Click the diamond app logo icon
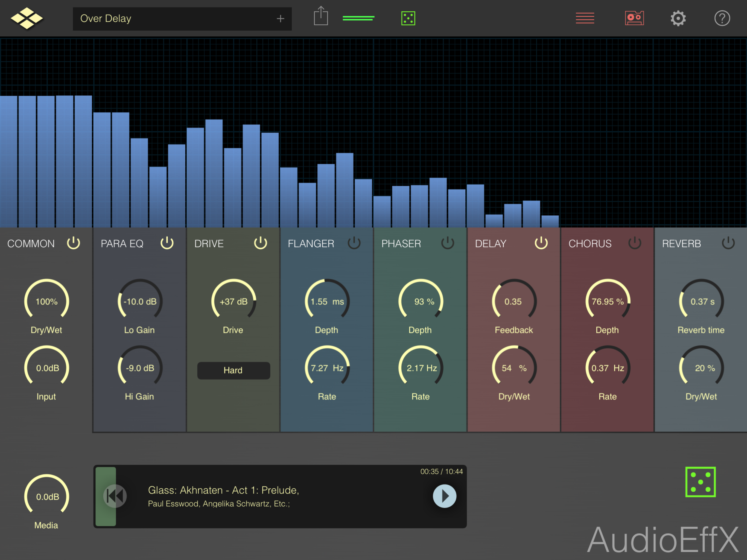 [27, 18]
